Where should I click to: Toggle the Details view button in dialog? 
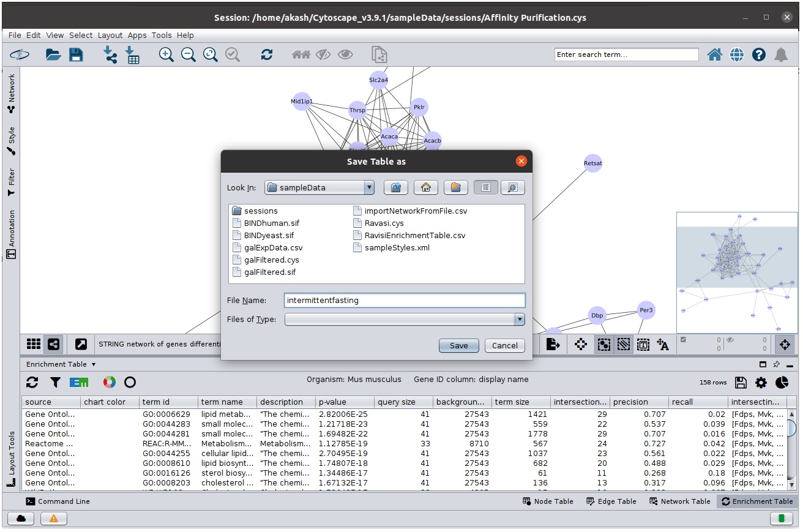(513, 188)
